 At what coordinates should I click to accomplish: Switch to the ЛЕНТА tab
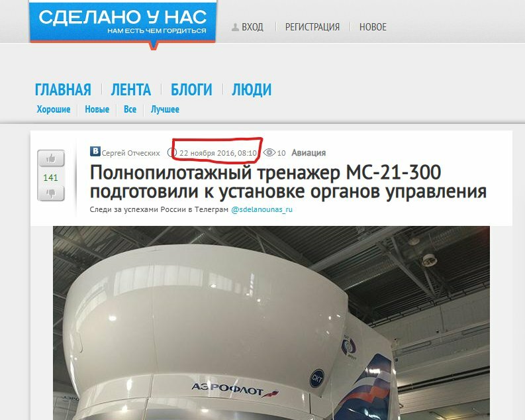click(x=131, y=89)
